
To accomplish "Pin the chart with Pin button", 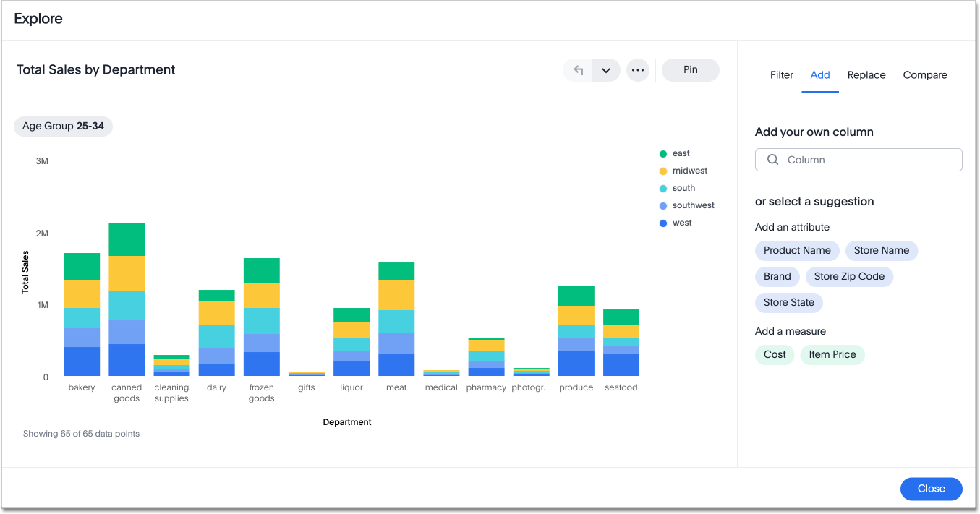I will [x=690, y=70].
